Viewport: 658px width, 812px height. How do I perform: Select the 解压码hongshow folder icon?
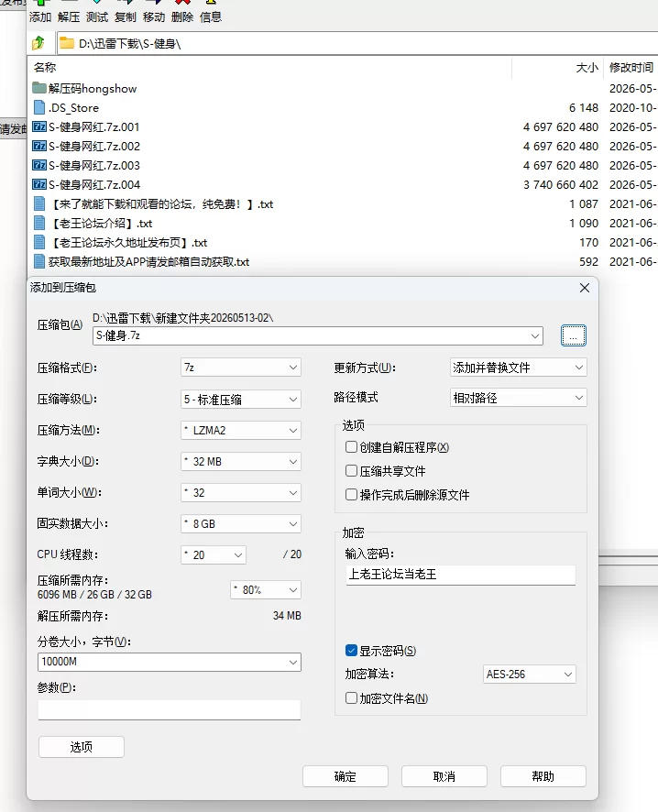click(x=39, y=88)
